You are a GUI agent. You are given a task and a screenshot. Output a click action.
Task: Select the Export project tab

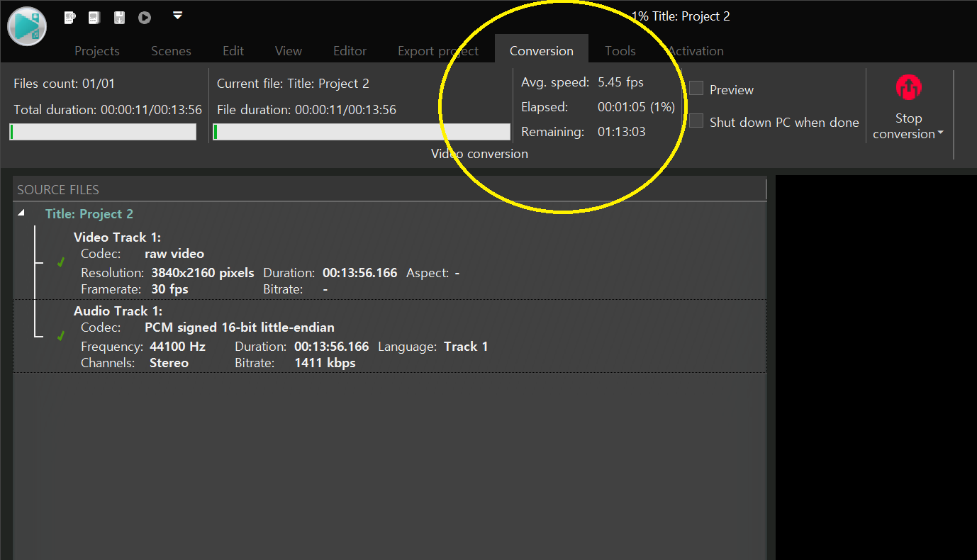[437, 51]
